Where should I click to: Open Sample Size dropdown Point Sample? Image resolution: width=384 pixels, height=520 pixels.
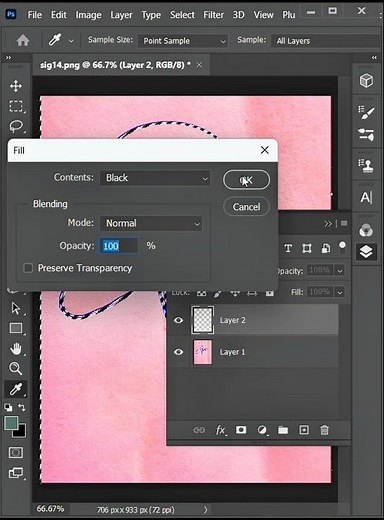click(x=183, y=41)
